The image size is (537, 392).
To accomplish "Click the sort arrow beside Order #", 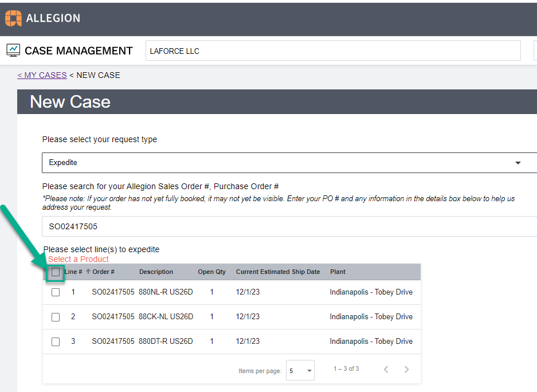I will click(x=88, y=272).
